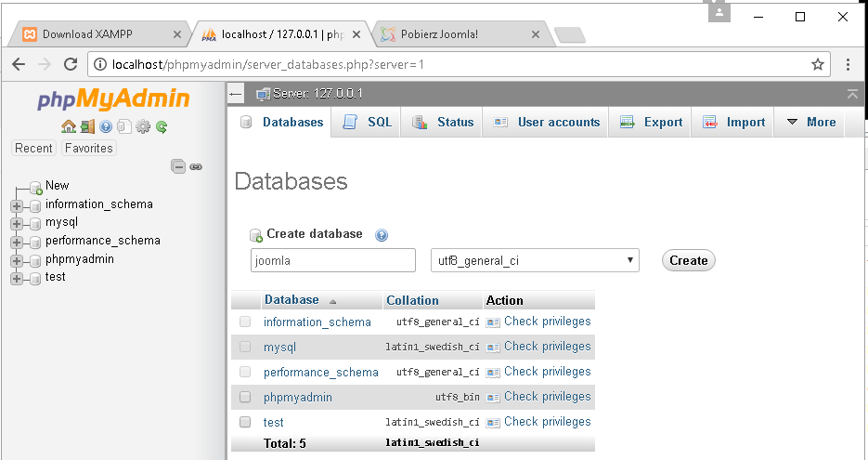The width and height of the screenshot is (868, 460).
Task: Tick the phpmyadmin row checkbox
Action: click(x=245, y=397)
